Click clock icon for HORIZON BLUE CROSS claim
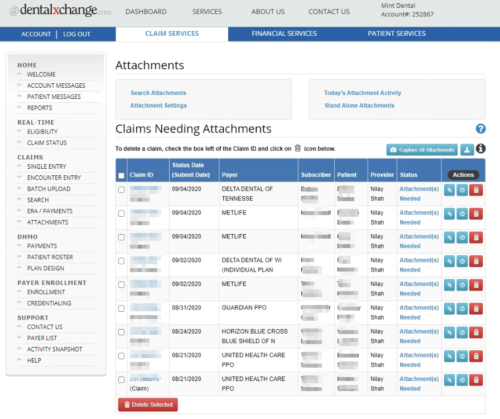This screenshot has height=419, width=500. coord(462,333)
